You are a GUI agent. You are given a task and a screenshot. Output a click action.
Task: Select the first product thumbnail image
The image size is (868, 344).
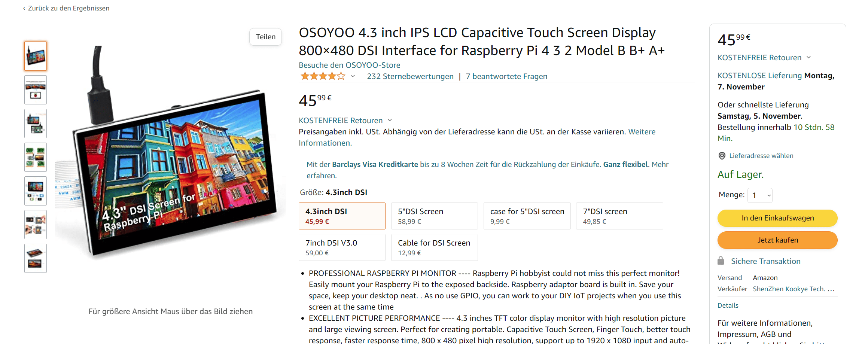(x=36, y=56)
